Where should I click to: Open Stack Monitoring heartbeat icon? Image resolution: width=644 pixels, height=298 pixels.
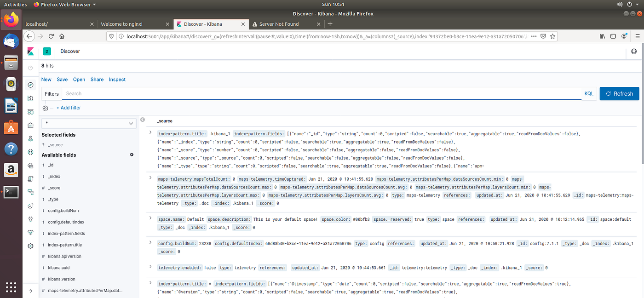[x=30, y=232]
